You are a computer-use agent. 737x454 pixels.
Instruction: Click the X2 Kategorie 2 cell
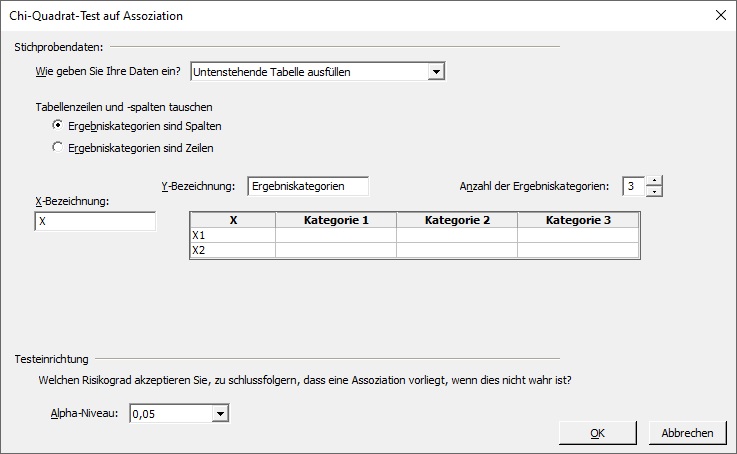pos(457,250)
